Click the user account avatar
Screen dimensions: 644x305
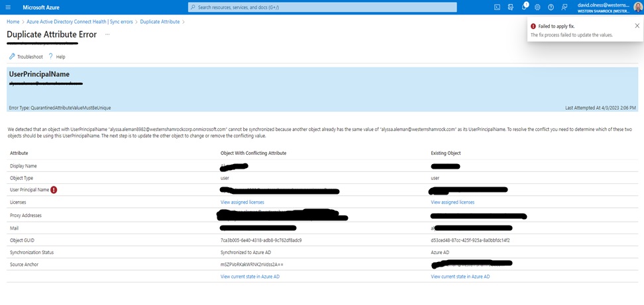tap(637, 7)
